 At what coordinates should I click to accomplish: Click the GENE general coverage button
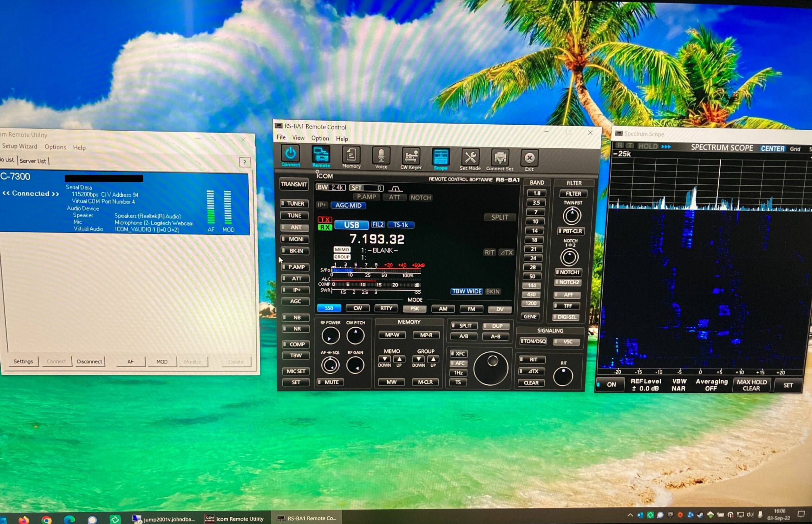pos(530,317)
